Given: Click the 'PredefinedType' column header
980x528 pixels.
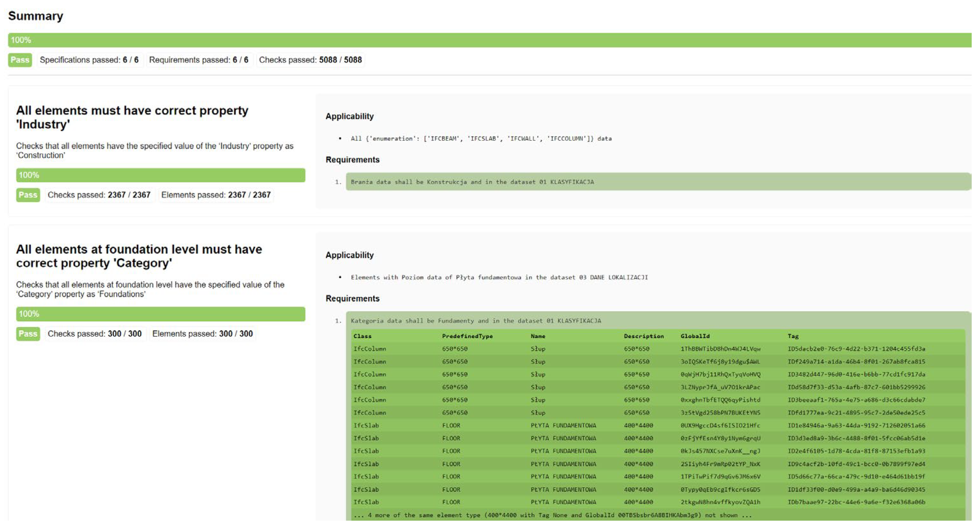Looking at the screenshot, I should coord(467,336).
